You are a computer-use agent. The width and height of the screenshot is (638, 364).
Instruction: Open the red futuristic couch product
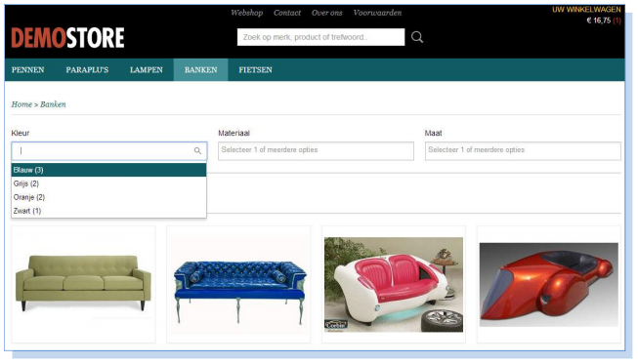[x=549, y=284]
